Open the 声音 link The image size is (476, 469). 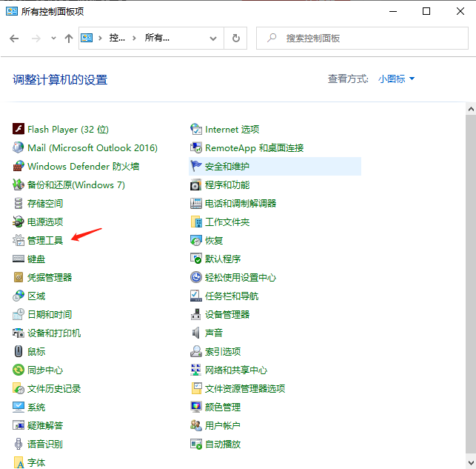click(x=214, y=333)
